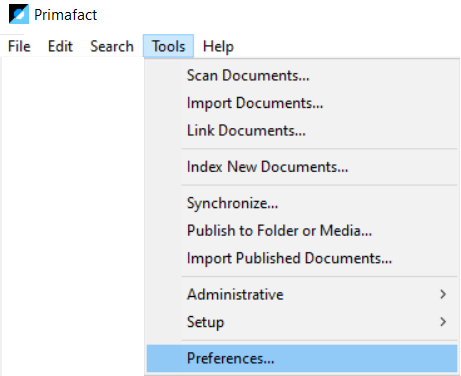Screen dimensions: 461x376
Task: Close the open Tools menu
Action: coord(168,46)
